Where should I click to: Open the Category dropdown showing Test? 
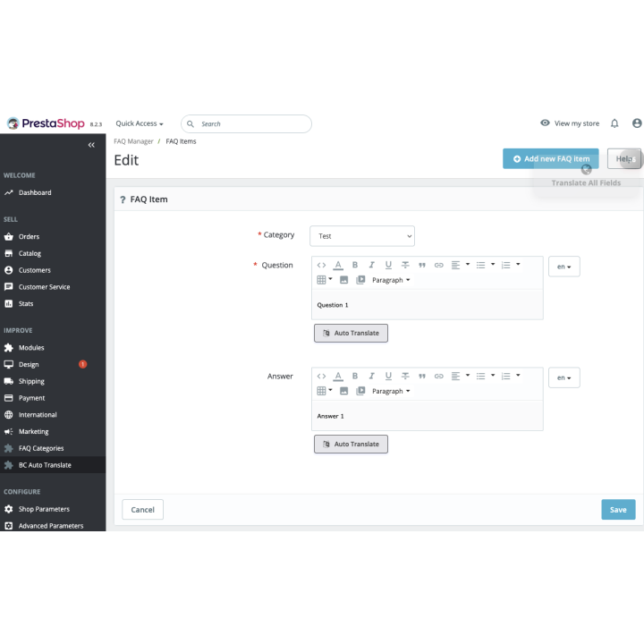362,236
